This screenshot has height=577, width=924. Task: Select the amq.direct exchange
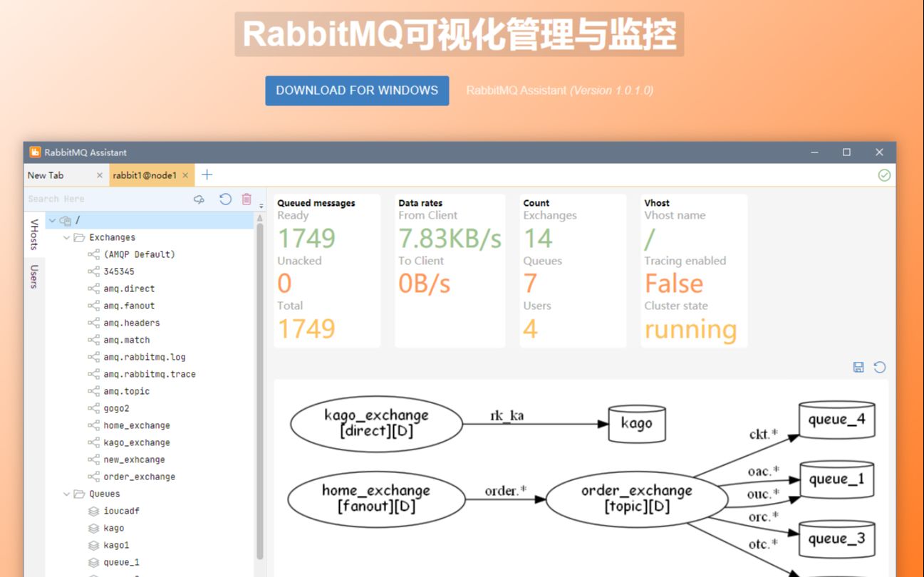tap(129, 288)
